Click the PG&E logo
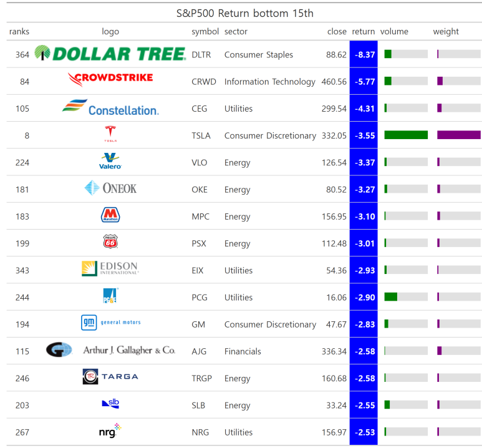 110,295
